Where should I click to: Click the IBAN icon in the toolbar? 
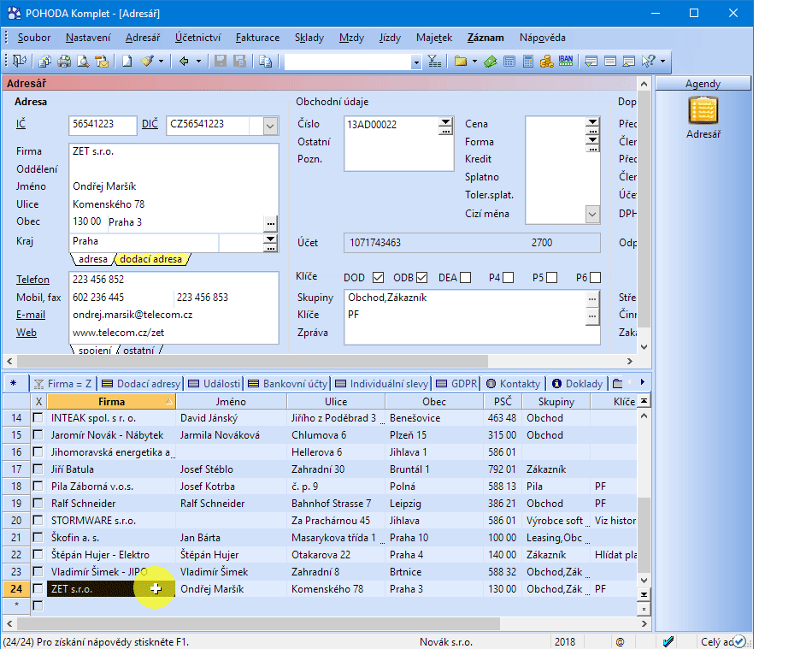pos(566,61)
